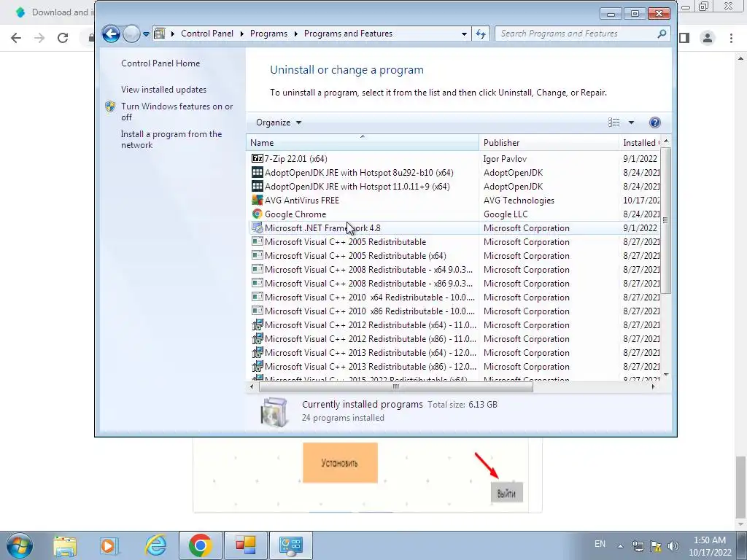Show hidden tray icons arrow
Image resolution: width=747 pixels, height=560 pixels.
[620, 546]
